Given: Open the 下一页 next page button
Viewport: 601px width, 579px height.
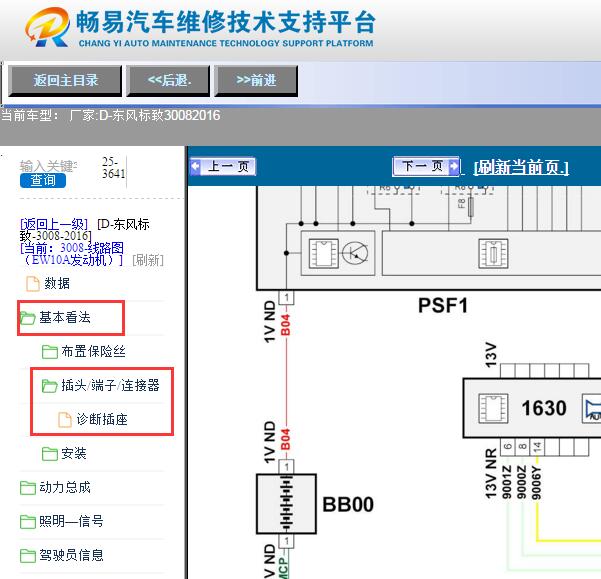Looking at the screenshot, I should pyautogui.click(x=426, y=166).
